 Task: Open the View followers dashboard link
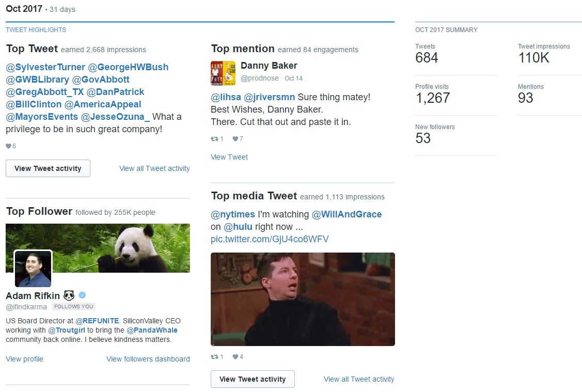tap(148, 359)
